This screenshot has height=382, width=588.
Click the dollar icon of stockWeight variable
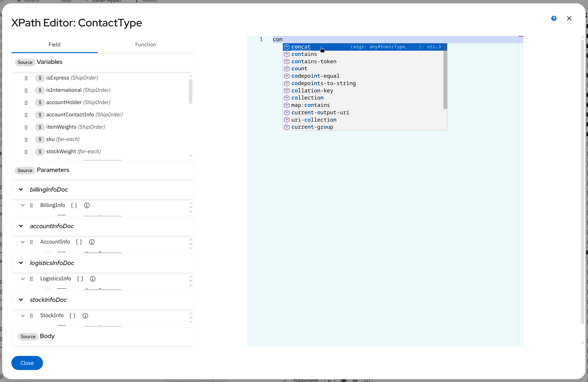pos(40,152)
